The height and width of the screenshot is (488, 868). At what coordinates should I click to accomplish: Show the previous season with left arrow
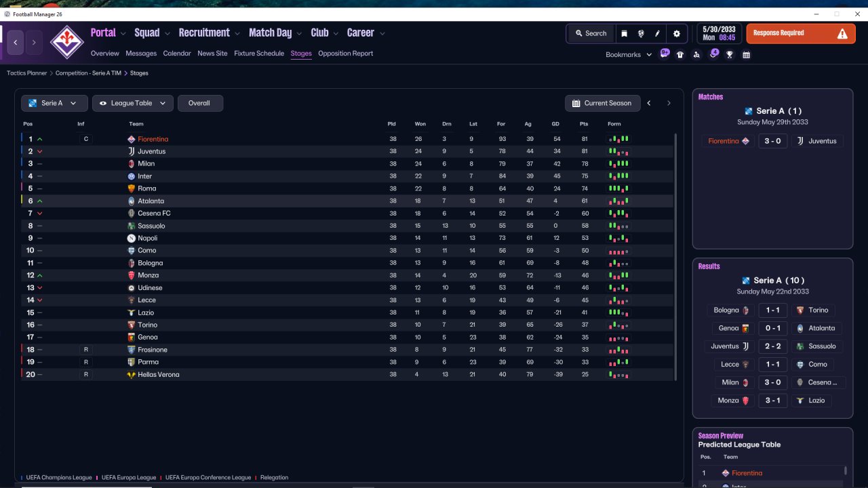click(x=649, y=103)
